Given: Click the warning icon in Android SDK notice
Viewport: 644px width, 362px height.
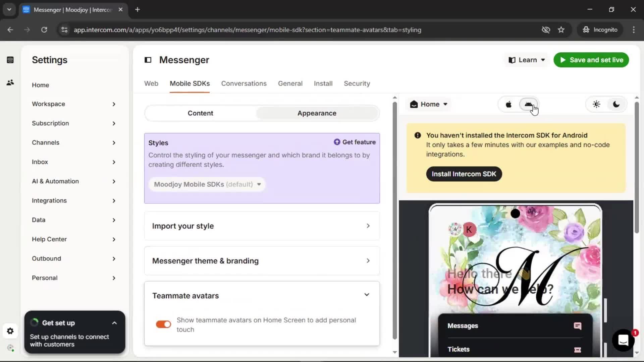Looking at the screenshot, I should pyautogui.click(x=418, y=135).
